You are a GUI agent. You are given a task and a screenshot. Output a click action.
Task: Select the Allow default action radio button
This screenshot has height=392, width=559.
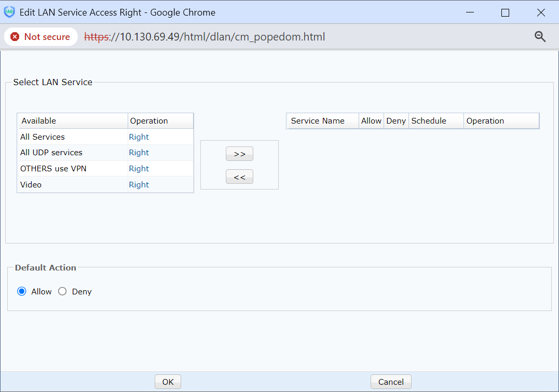pyautogui.click(x=22, y=291)
